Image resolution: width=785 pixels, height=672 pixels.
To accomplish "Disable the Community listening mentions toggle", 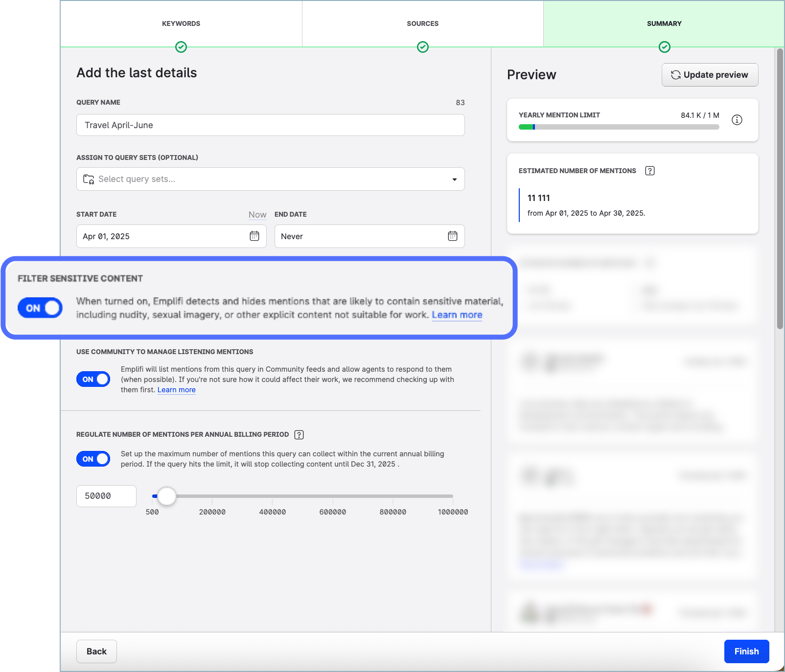I will 93,379.
